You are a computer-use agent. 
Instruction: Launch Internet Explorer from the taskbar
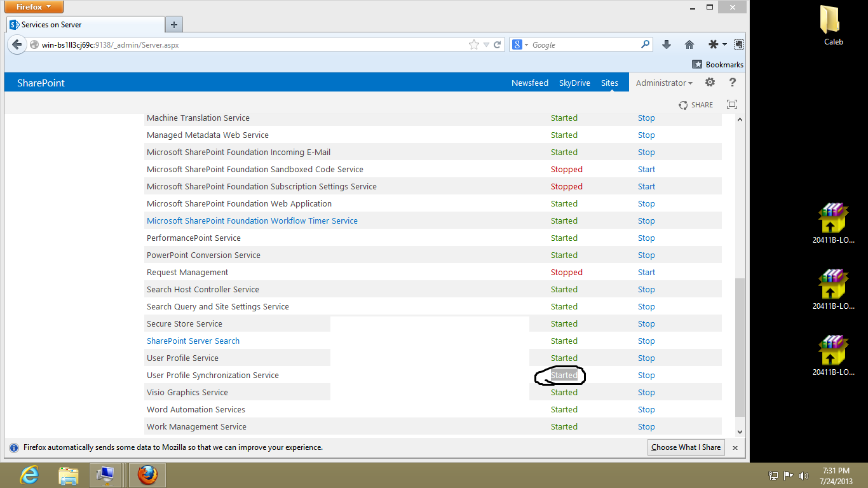(x=29, y=475)
